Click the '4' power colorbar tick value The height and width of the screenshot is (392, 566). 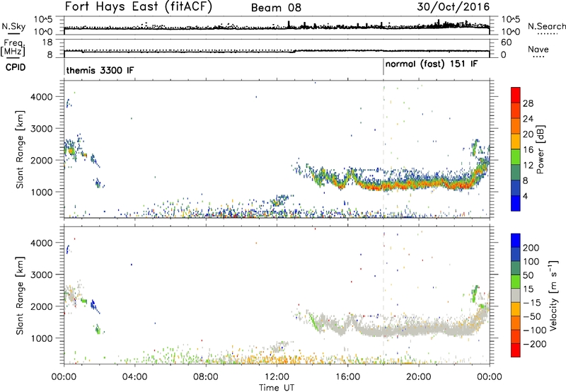(525, 196)
